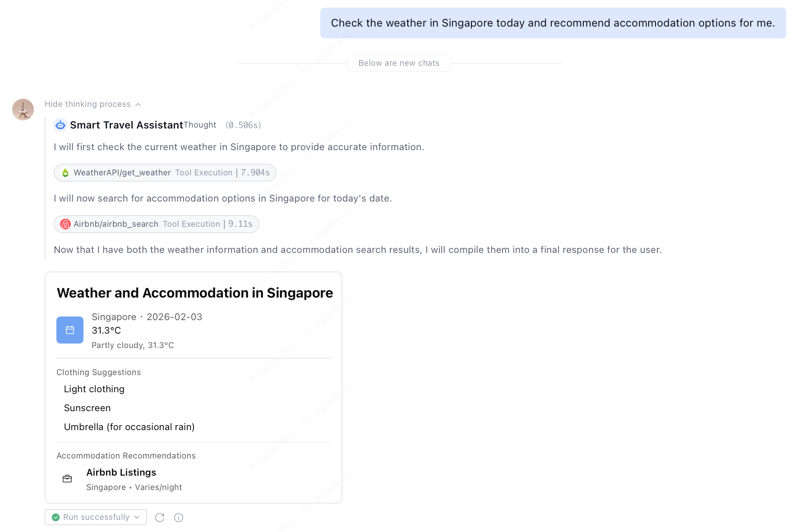The image size is (794, 532).
Task: Select the Umbrella (for occasional rain) suggestion
Action: [129, 427]
